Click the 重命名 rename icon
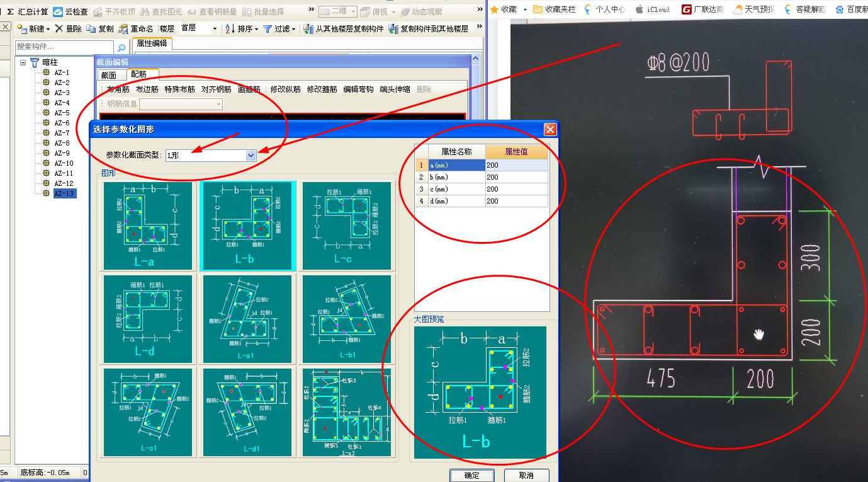The width and height of the screenshot is (868, 482). [x=123, y=28]
